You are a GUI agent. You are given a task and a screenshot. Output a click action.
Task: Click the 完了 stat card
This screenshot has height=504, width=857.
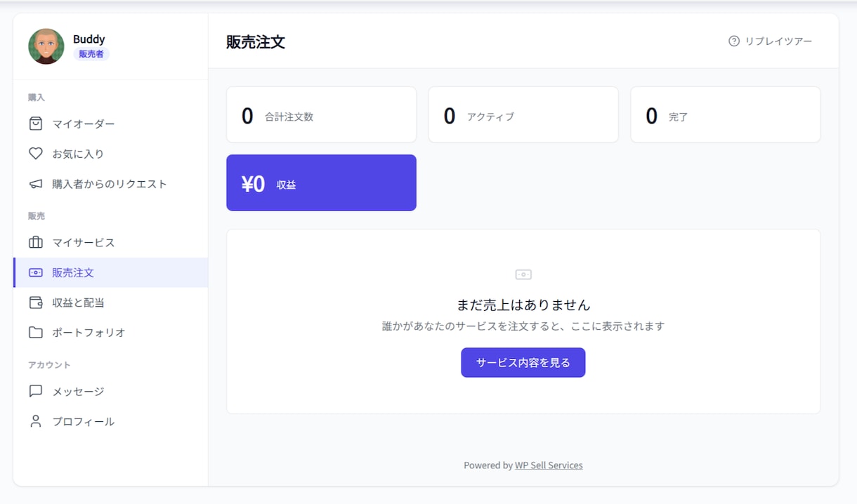point(726,114)
